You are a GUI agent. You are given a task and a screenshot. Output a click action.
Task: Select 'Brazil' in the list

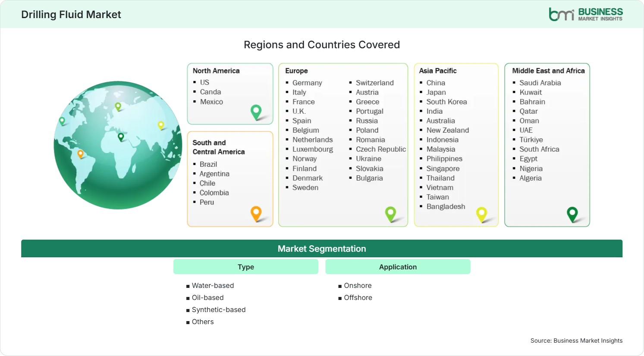point(208,164)
